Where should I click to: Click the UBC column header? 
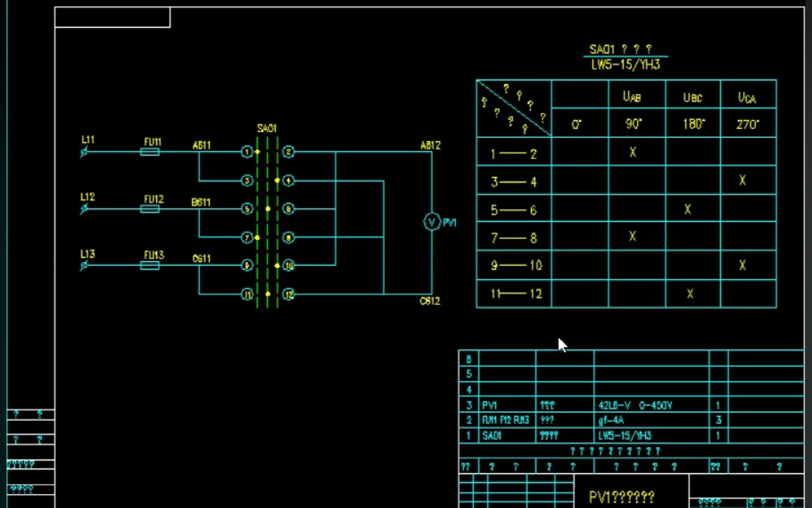693,98
